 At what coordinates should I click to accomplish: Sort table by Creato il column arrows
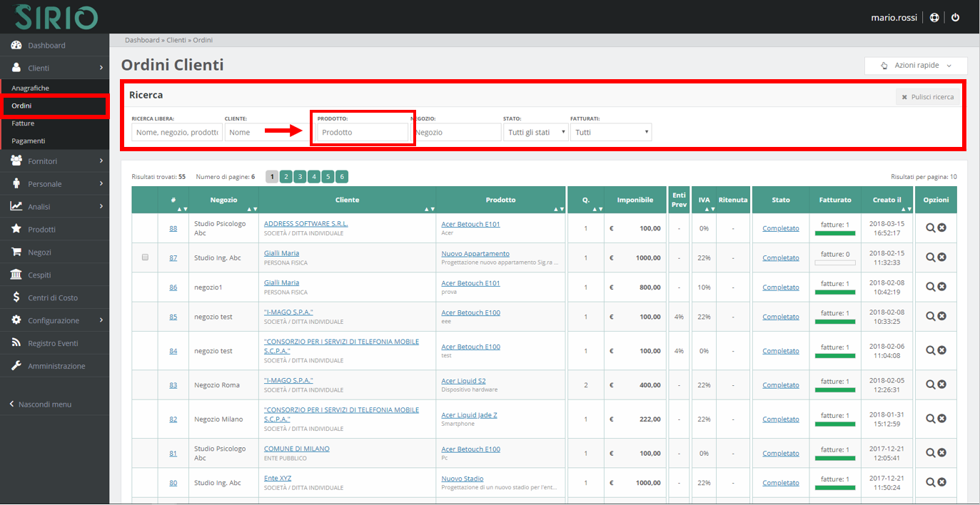[x=906, y=209]
